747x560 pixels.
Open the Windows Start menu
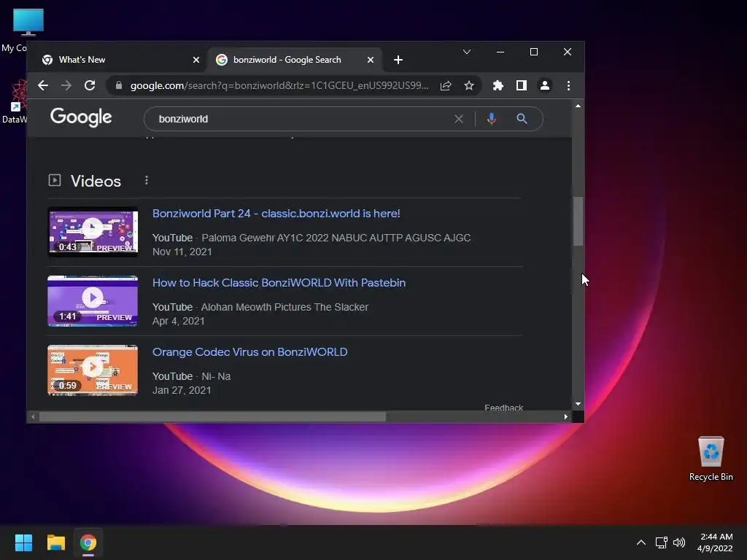point(23,542)
